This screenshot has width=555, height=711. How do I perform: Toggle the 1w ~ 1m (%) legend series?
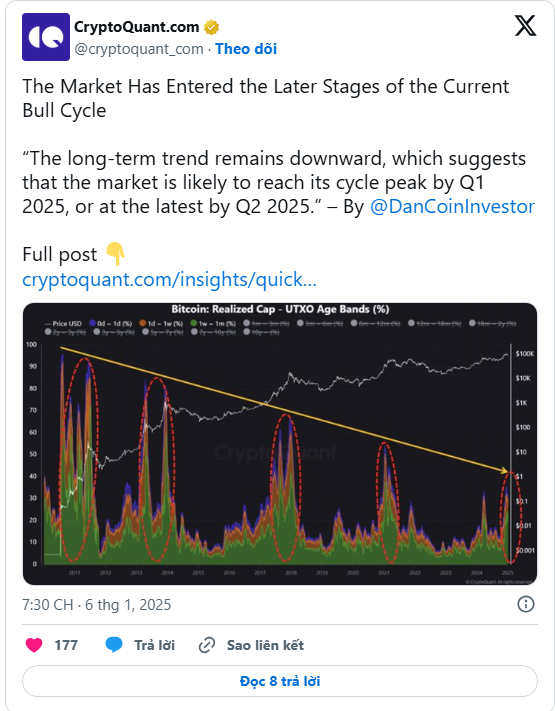[213, 323]
